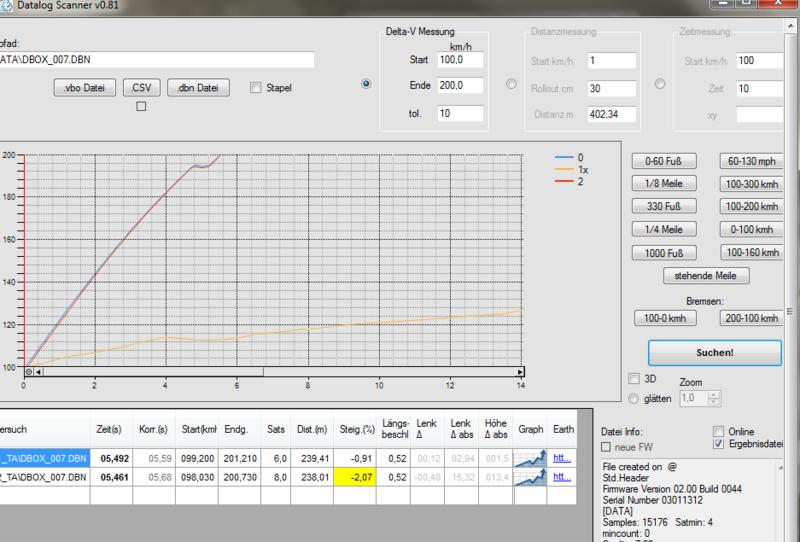Click the stehende Meile button
800x542 pixels.
coord(707,275)
